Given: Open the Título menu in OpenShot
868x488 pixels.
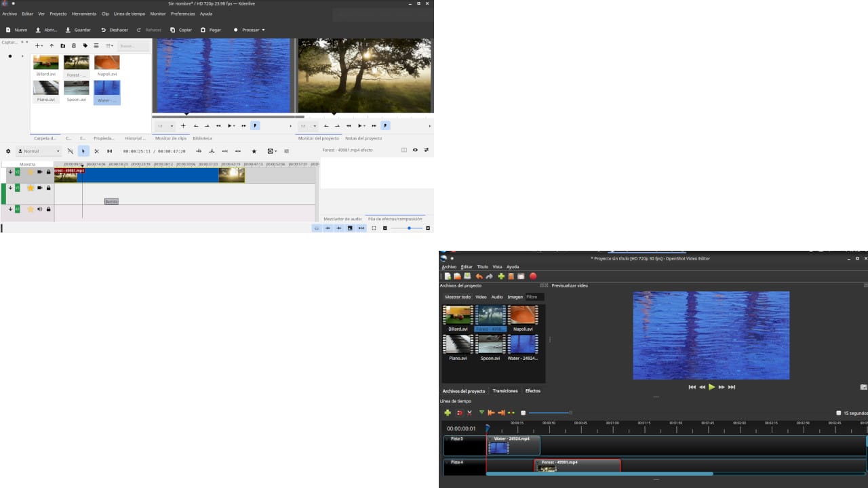Looking at the screenshot, I should click(x=481, y=266).
